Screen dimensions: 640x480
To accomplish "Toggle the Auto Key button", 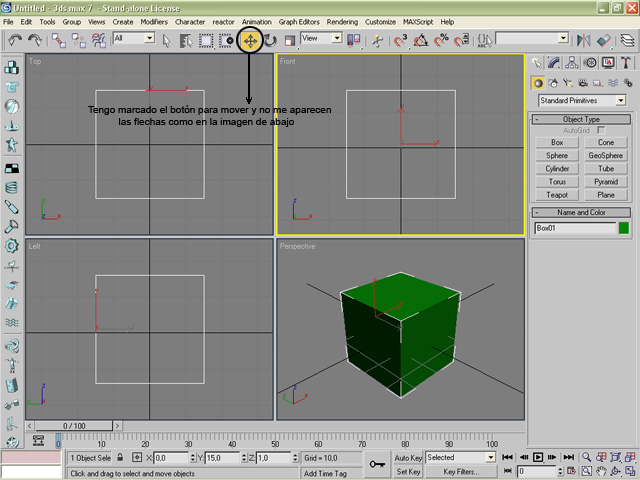I will [x=408, y=458].
